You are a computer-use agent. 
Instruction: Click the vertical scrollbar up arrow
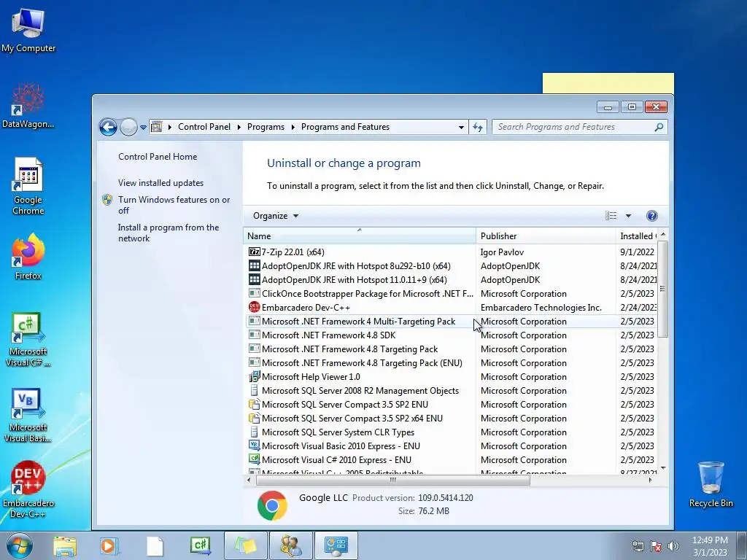[x=662, y=235]
